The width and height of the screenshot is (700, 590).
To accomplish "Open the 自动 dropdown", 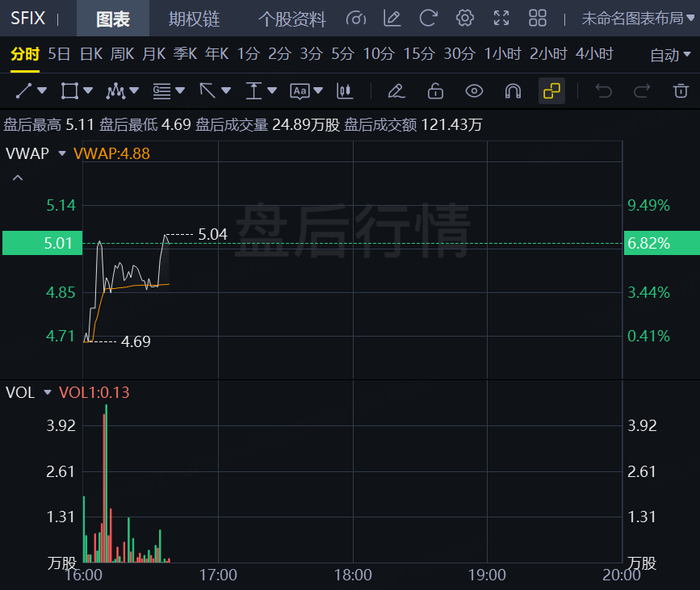I will coord(669,55).
